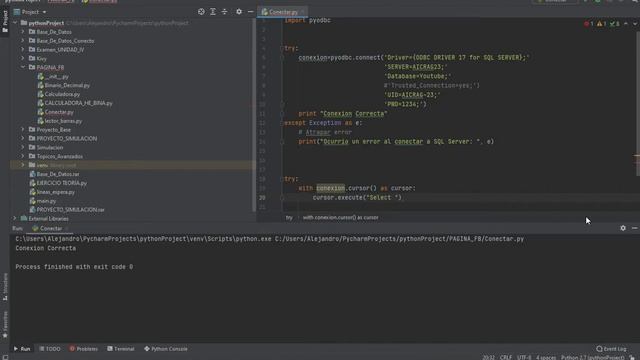Expand the Examen_UNIDAD_IV folder
This screenshot has width=640, height=360.
pos(23,49)
